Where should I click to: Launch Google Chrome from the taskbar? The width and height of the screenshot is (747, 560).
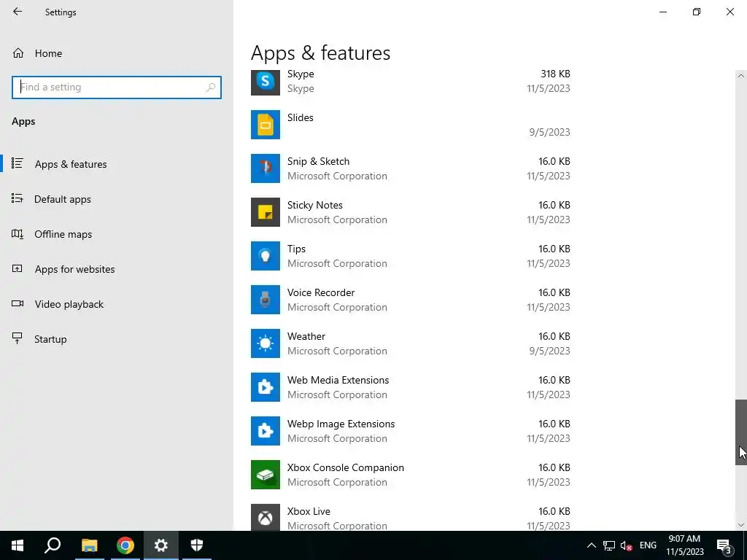click(x=125, y=545)
